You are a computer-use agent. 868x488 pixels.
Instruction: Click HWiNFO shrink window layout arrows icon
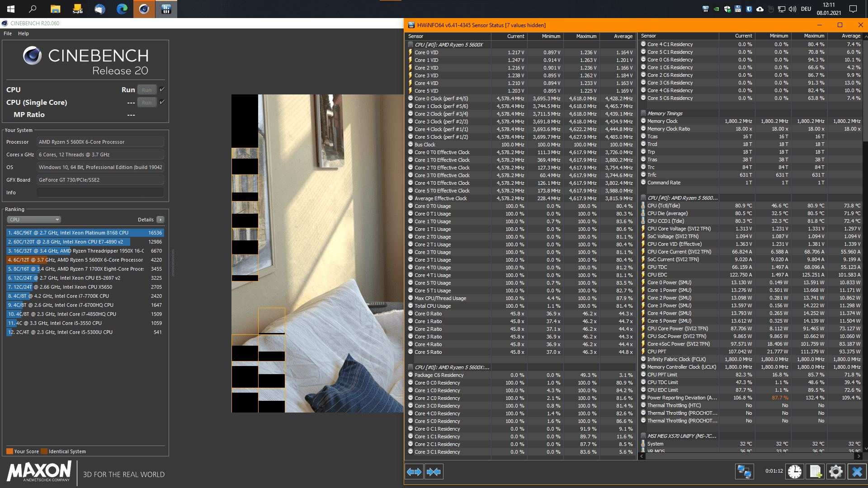point(434,472)
